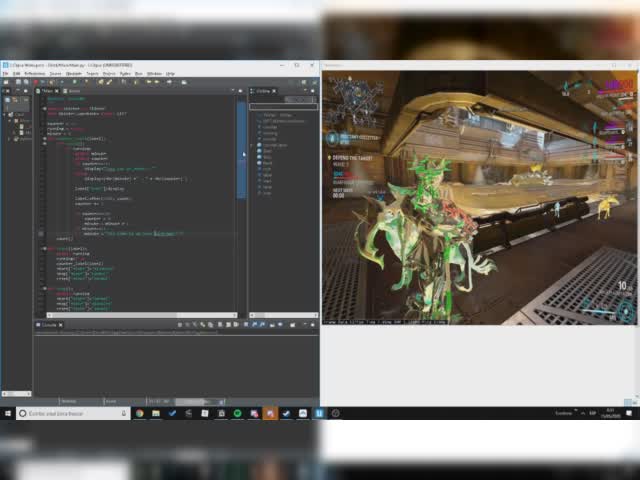The width and height of the screenshot is (640, 480).
Task: Click the taskbar clock
Action: pos(611,413)
